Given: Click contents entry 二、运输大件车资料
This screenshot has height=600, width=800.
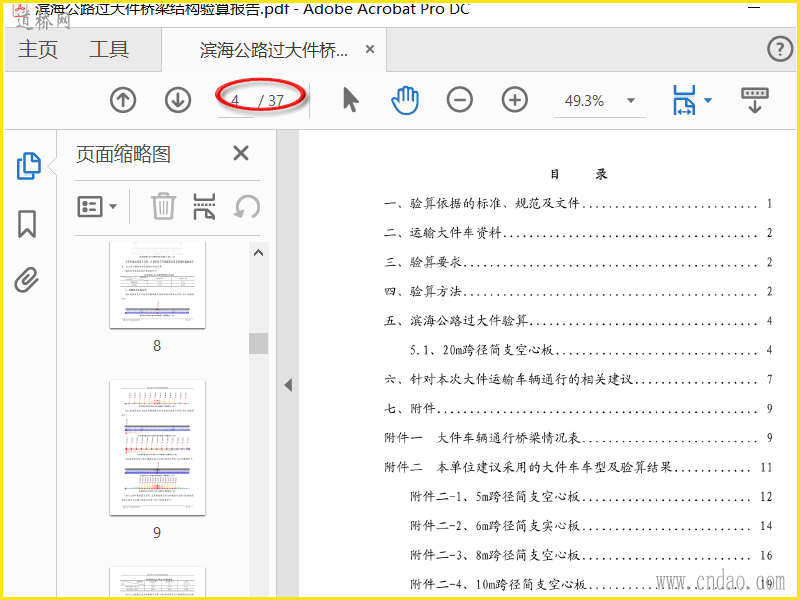Looking at the screenshot, I should pos(578,233).
